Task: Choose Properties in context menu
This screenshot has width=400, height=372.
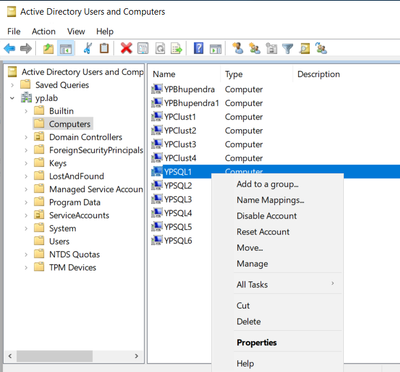Action: pos(277,342)
